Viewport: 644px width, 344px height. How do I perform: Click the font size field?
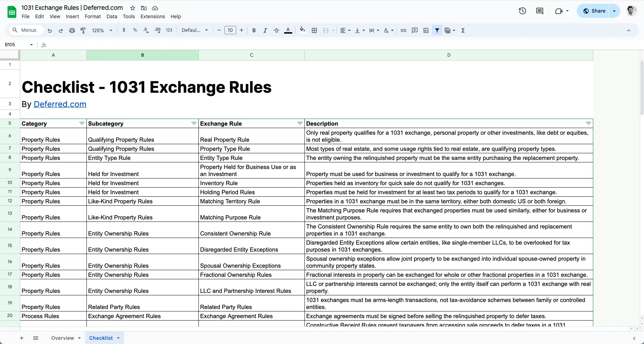point(230,30)
